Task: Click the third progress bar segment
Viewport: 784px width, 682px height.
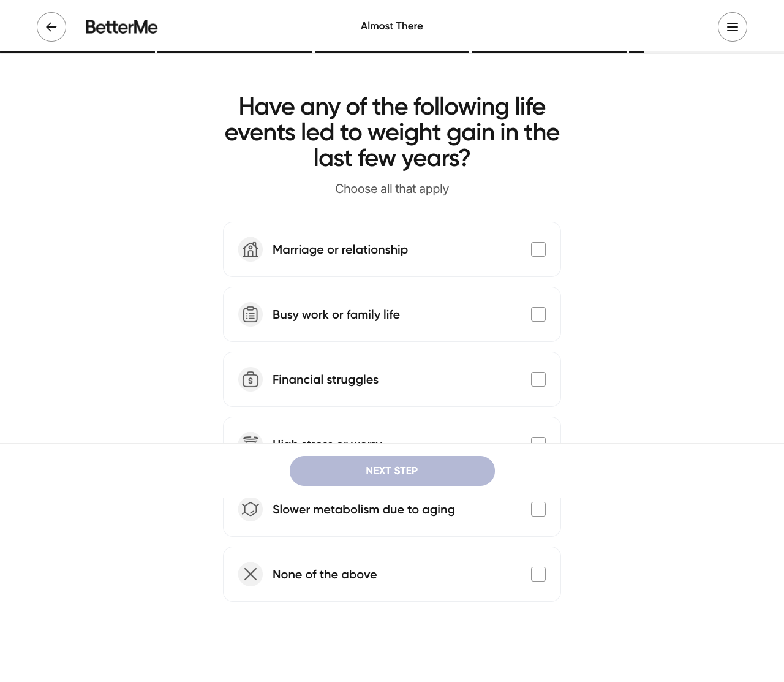Action: pyautogui.click(x=392, y=51)
